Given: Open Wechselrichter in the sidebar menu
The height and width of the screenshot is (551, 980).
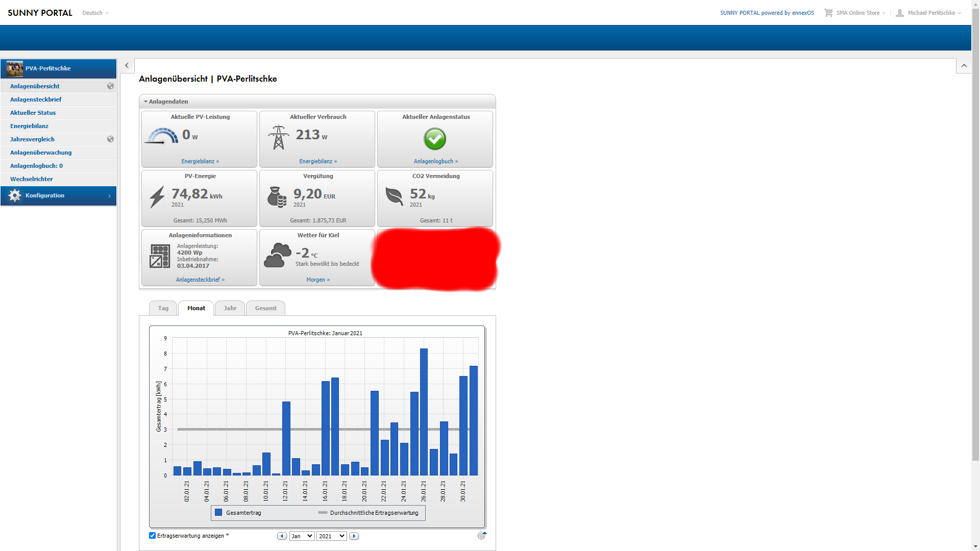Looking at the screenshot, I should click(32, 179).
